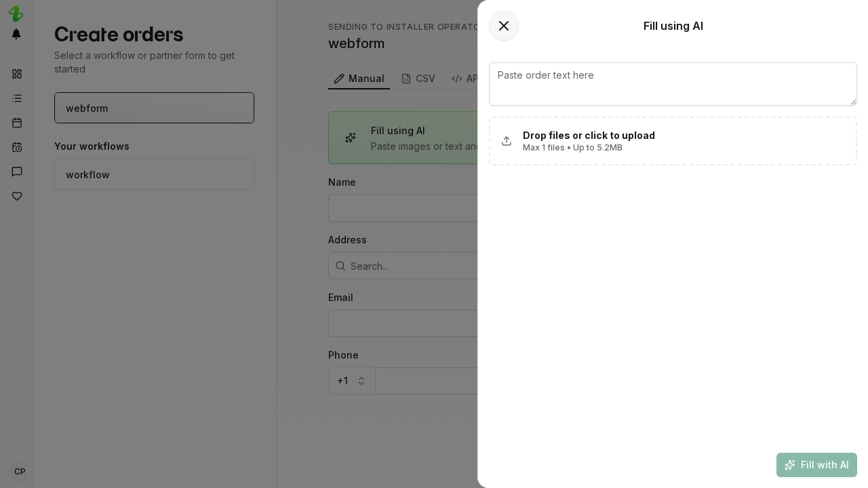The image size is (868, 488).
Task: Open the calendar-clock schedule icon in sidebar
Action: click(17, 147)
